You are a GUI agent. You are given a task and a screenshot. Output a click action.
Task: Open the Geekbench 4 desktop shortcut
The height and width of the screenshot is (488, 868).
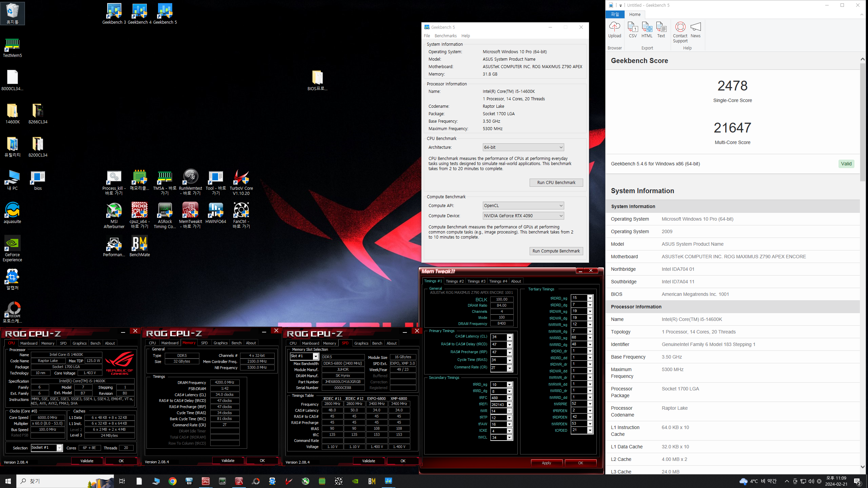tap(139, 14)
